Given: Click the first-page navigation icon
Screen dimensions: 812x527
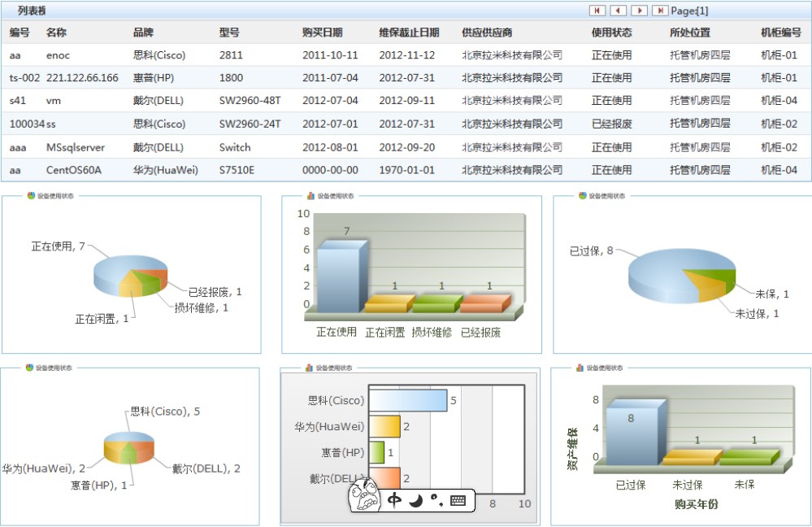Looking at the screenshot, I should tap(599, 11).
